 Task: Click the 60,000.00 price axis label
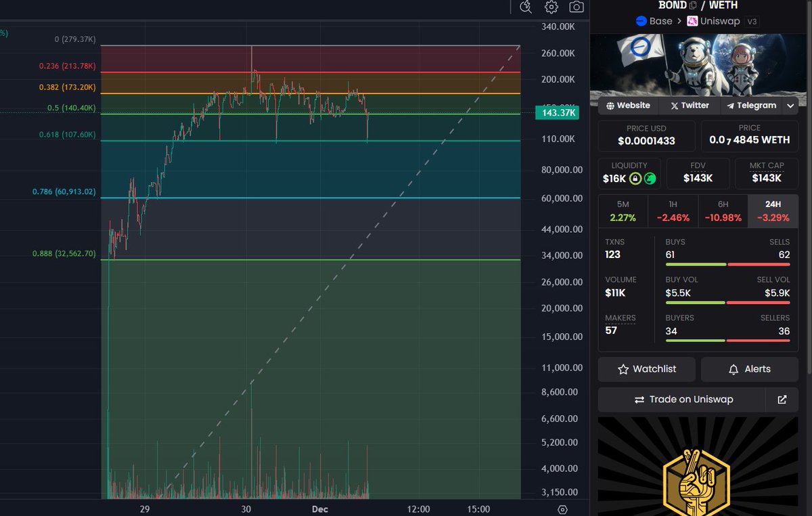point(562,198)
